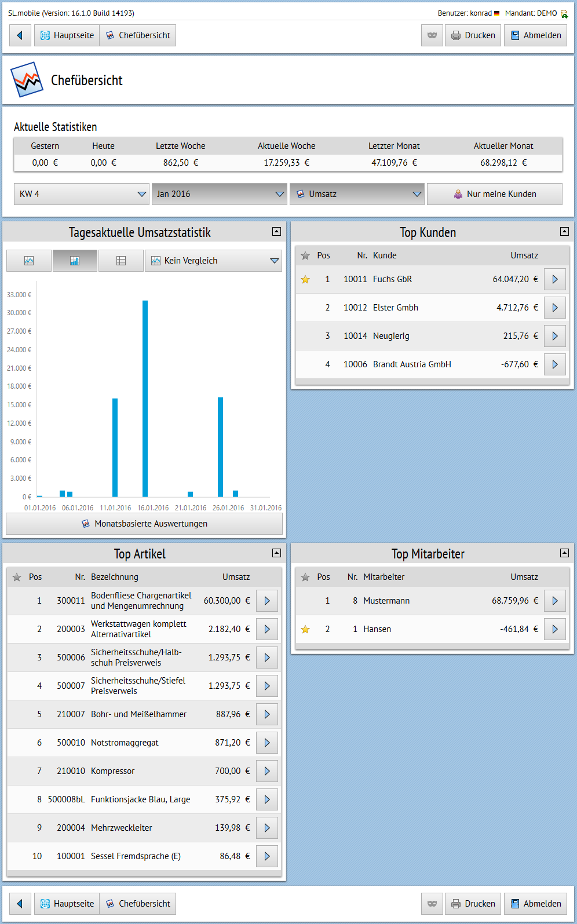Open details arrow for Notstromaggregat article
The image size is (577, 924).
click(x=266, y=743)
